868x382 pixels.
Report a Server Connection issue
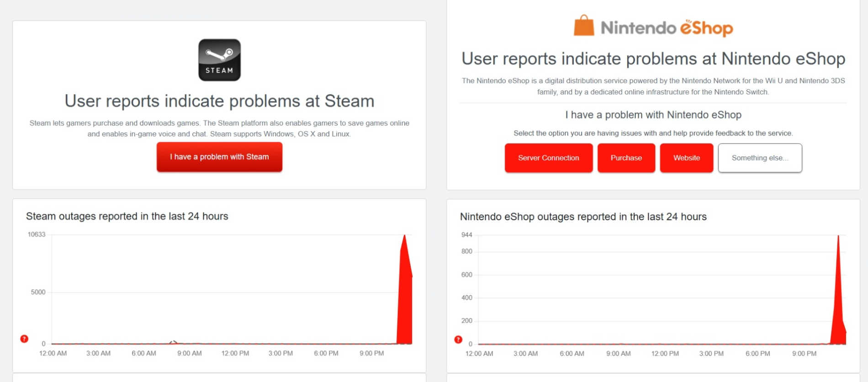pos(548,158)
